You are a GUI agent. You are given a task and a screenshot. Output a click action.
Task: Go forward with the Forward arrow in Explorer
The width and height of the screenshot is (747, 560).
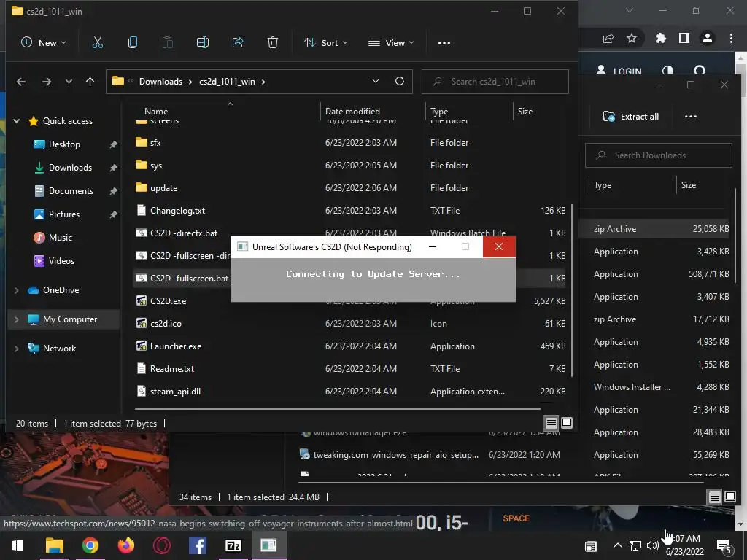click(x=46, y=82)
